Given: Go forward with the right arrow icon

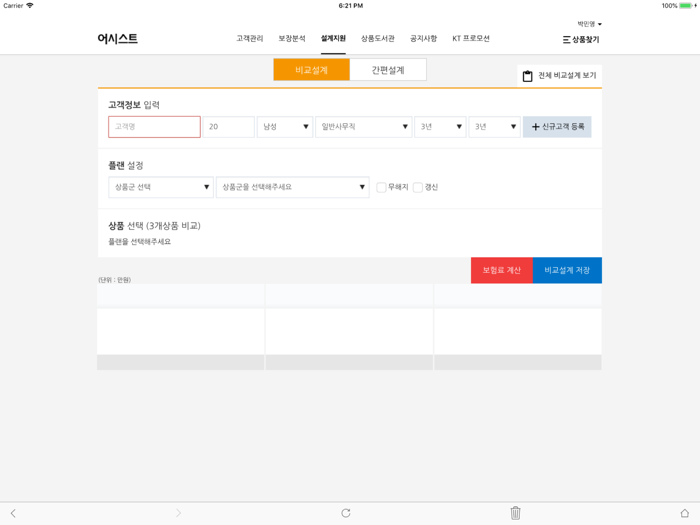Looking at the screenshot, I should [x=178, y=513].
